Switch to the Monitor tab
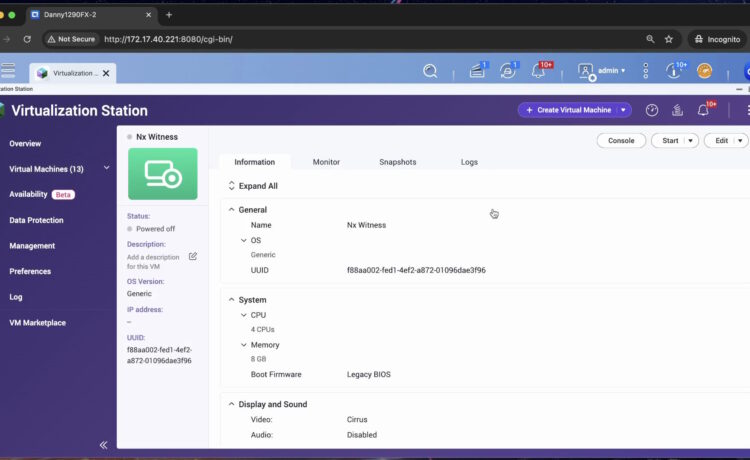This screenshot has height=460, width=750. (326, 162)
